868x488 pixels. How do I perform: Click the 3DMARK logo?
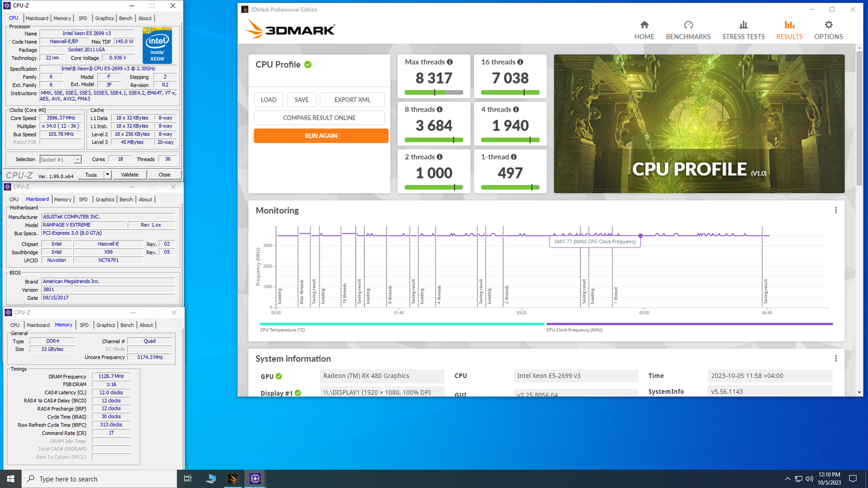click(290, 29)
